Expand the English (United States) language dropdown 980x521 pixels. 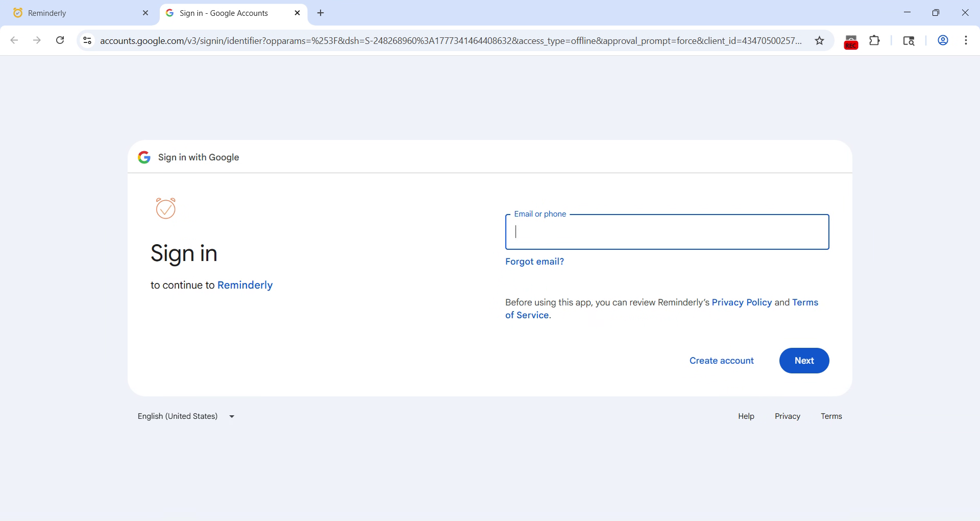pos(186,416)
